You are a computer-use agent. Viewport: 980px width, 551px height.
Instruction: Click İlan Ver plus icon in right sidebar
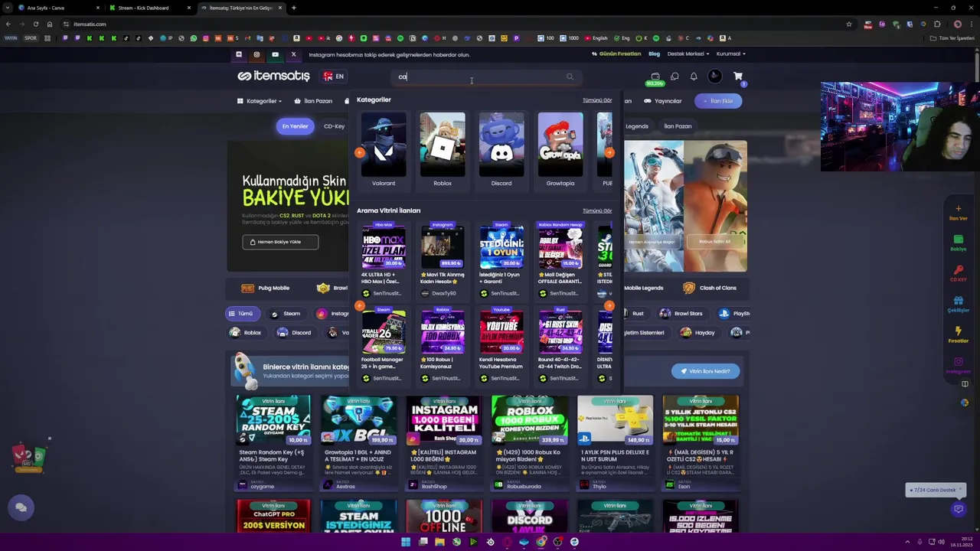958,209
